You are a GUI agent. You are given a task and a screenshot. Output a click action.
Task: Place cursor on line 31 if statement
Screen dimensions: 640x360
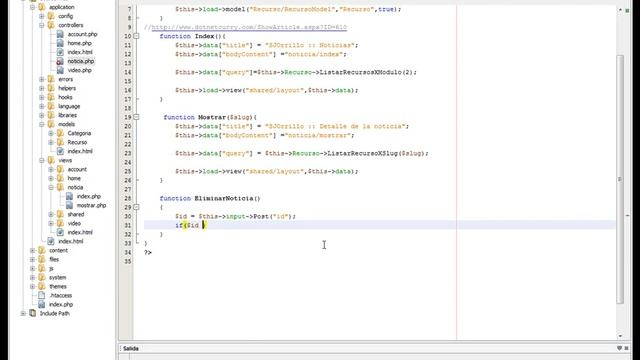(191, 225)
